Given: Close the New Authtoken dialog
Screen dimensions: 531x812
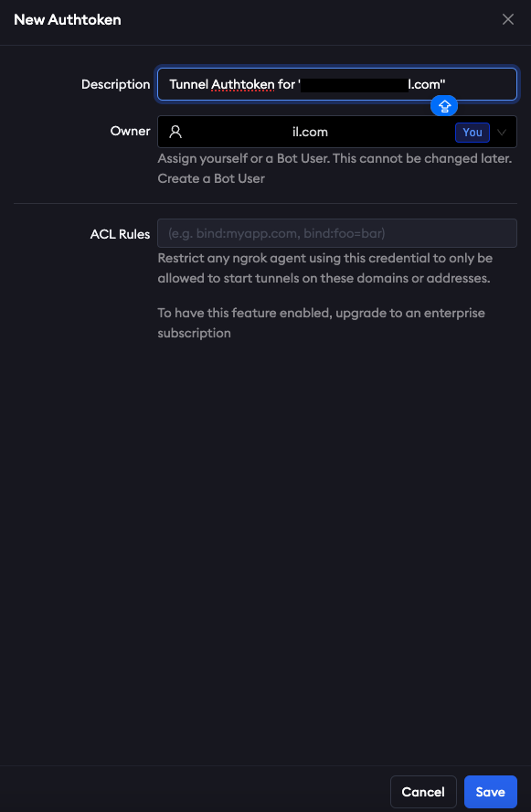Looking at the screenshot, I should (508, 19).
